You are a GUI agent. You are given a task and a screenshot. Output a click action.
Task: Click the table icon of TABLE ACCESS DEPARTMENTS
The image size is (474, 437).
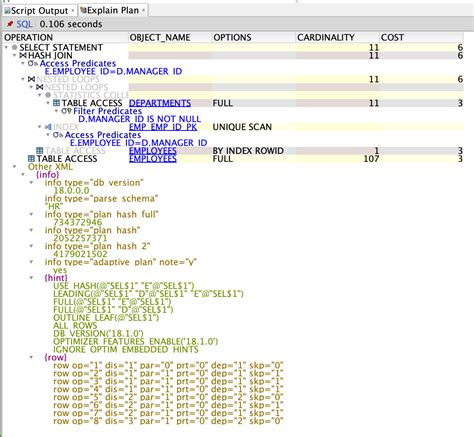pyautogui.click(x=57, y=103)
